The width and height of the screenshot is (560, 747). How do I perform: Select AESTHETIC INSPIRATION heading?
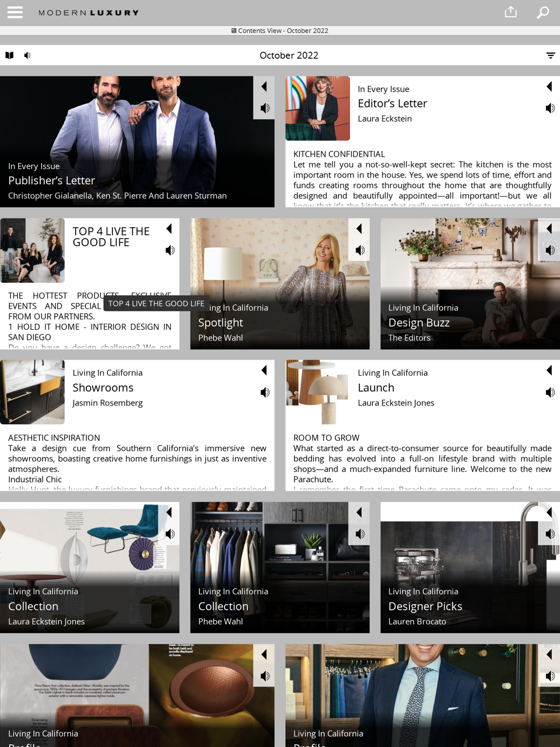[54, 438]
